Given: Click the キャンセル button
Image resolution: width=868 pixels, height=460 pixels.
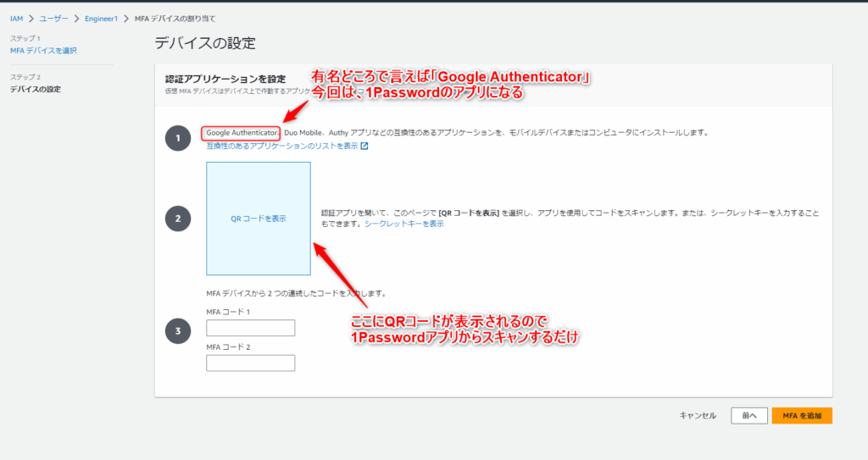Looking at the screenshot, I should 698,416.
